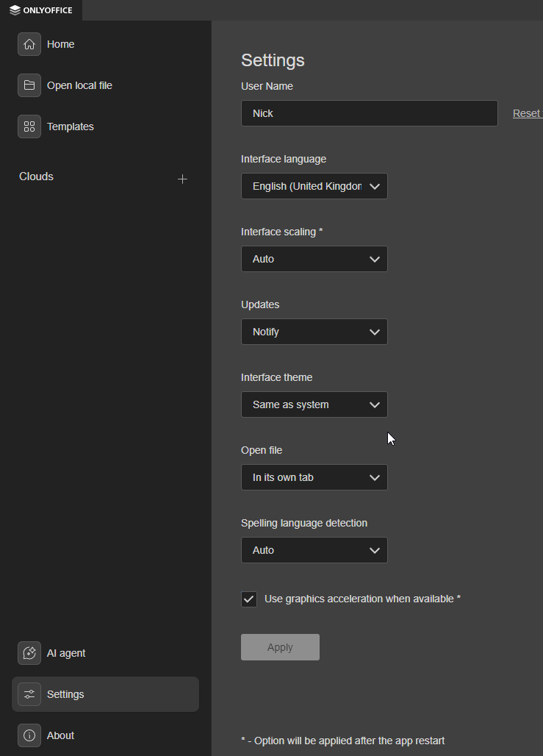Open the Open file dropdown

[x=314, y=477]
